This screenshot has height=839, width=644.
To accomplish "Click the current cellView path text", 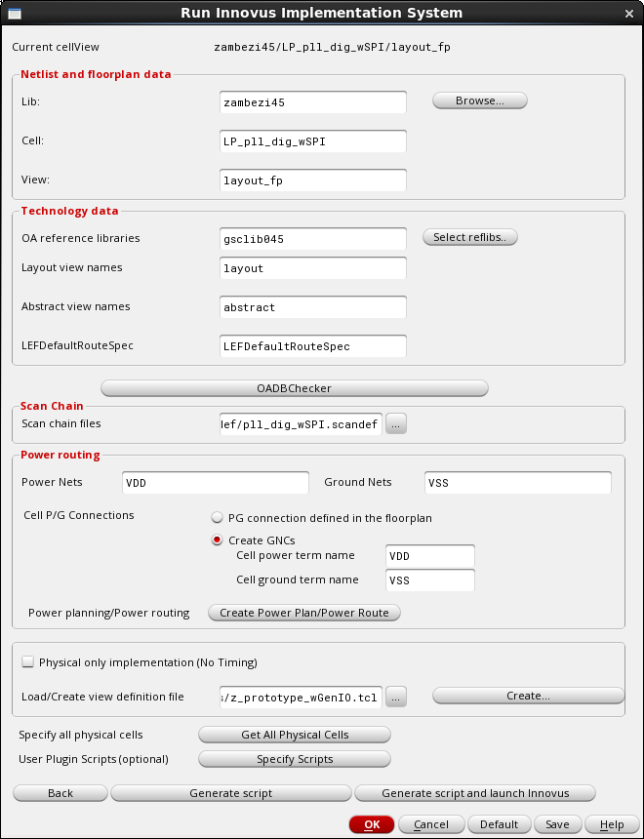I will [x=332, y=47].
